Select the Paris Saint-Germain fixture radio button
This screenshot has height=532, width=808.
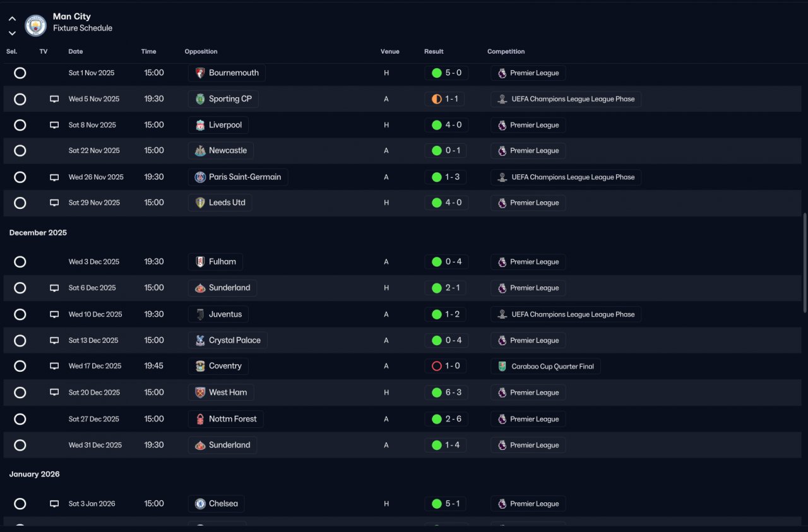pyautogui.click(x=20, y=177)
